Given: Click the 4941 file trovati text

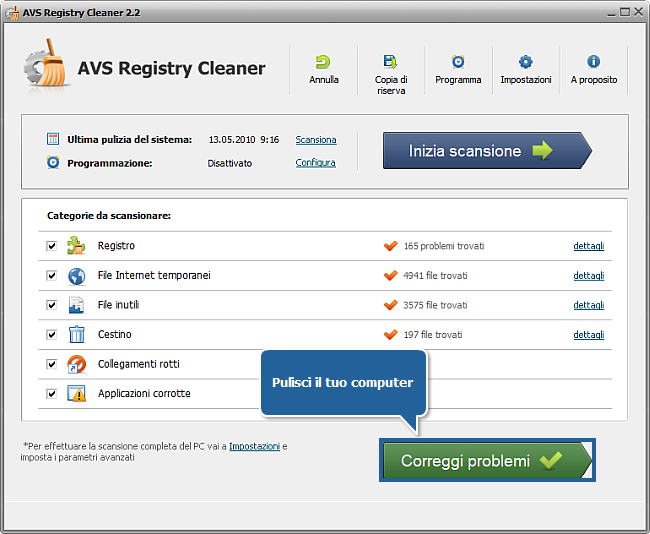Looking at the screenshot, I should coord(435,275).
